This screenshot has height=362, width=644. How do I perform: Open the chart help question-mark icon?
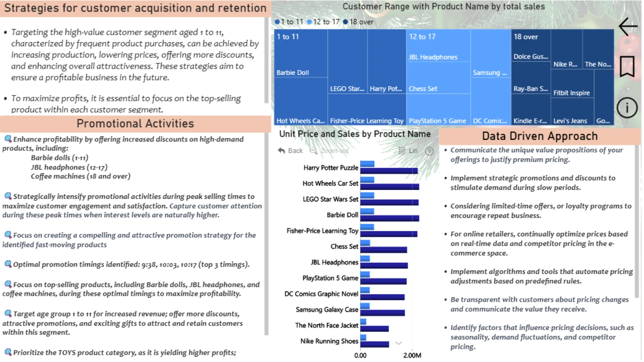pos(429,151)
